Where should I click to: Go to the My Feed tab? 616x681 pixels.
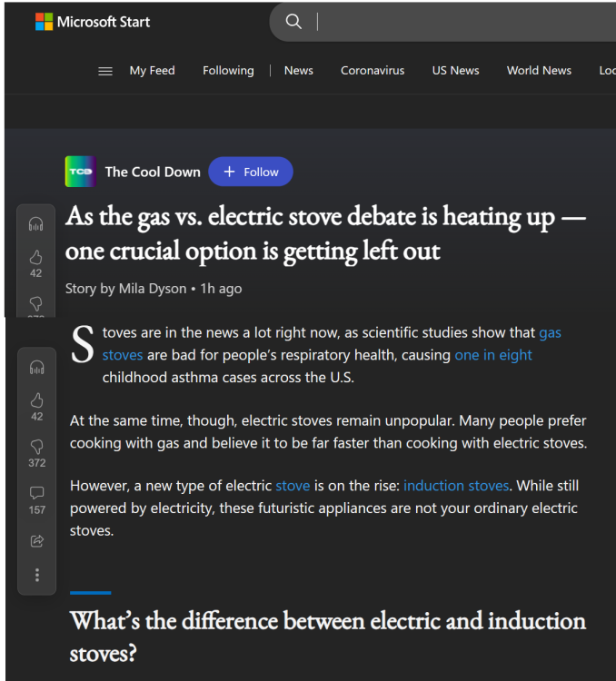(x=152, y=71)
